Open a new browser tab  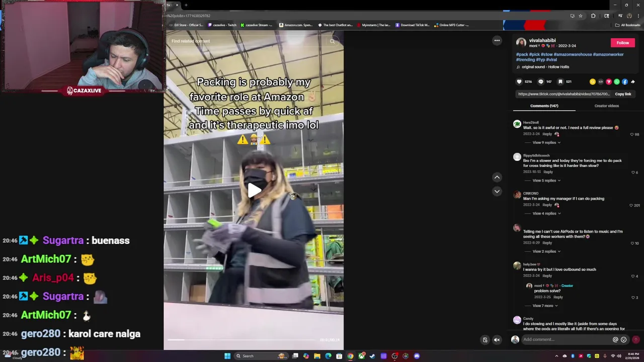[x=186, y=5]
